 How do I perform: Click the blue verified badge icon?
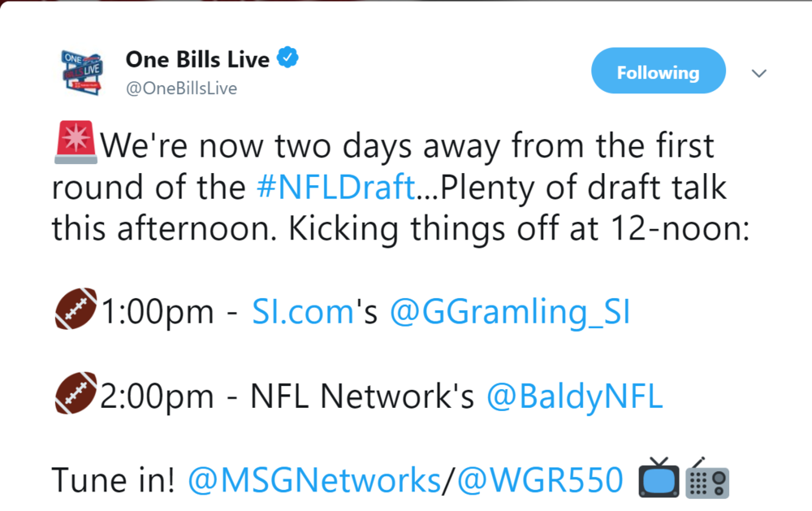point(288,58)
